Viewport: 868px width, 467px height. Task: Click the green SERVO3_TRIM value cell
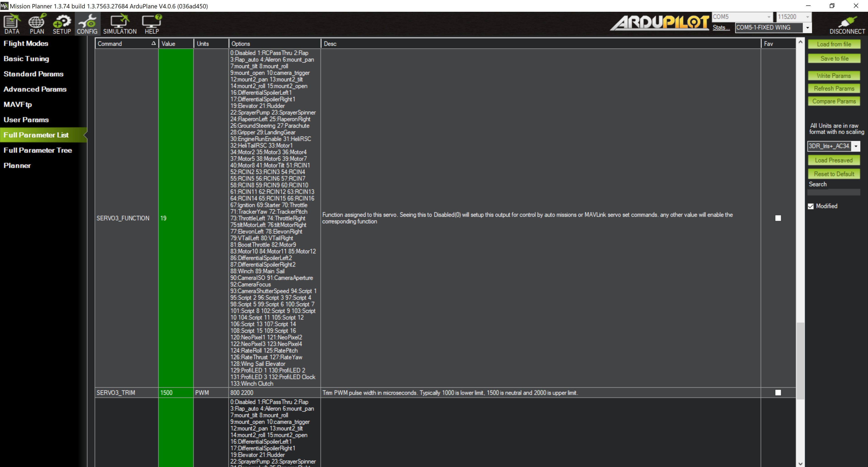pyautogui.click(x=176, y=392)
